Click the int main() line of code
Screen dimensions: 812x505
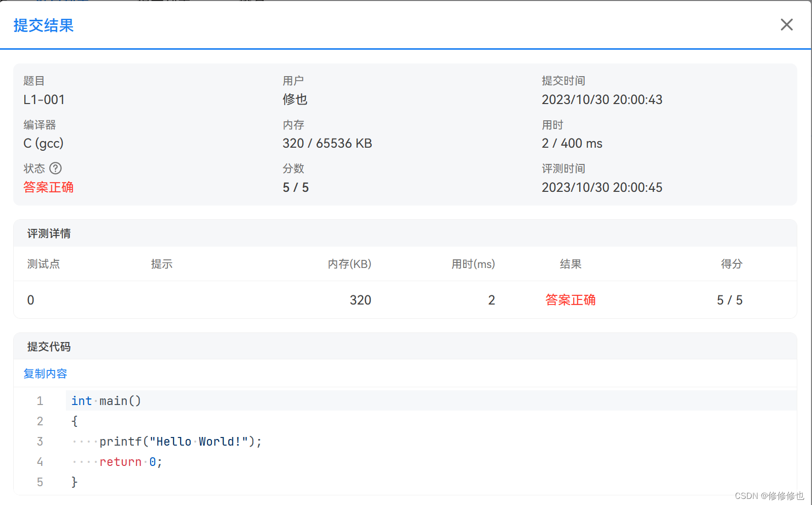(x=105, y=400)
